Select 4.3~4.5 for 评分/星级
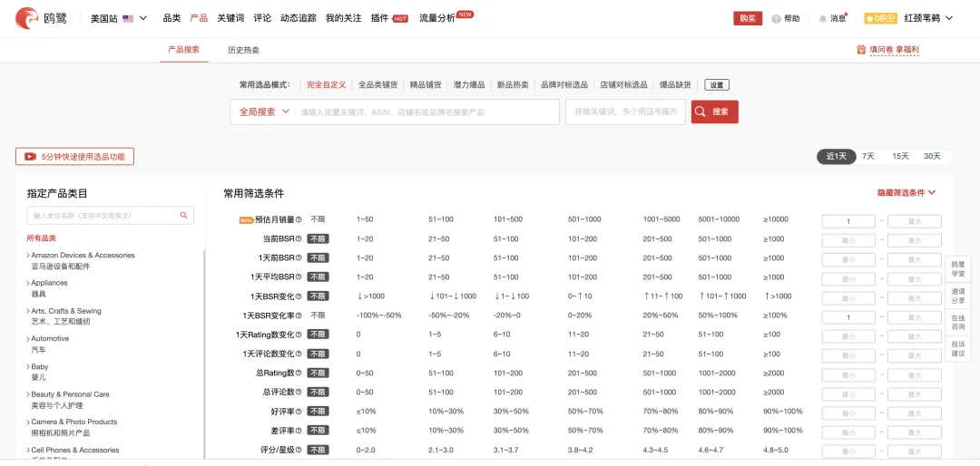Screen dimensions: 980x466 tap(655, 450)
